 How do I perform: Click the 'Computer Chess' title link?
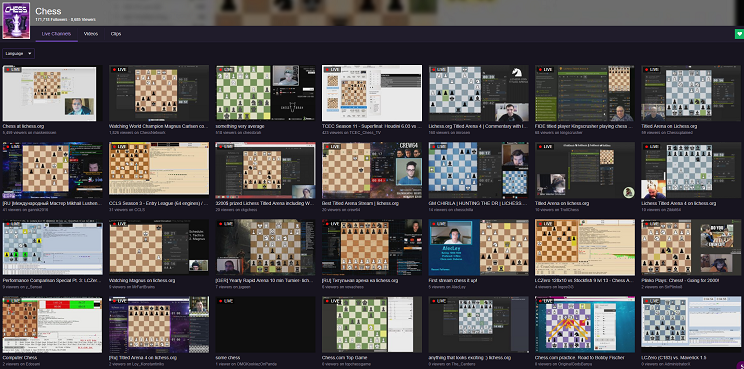pyautogui.click(x=19, y=358)
